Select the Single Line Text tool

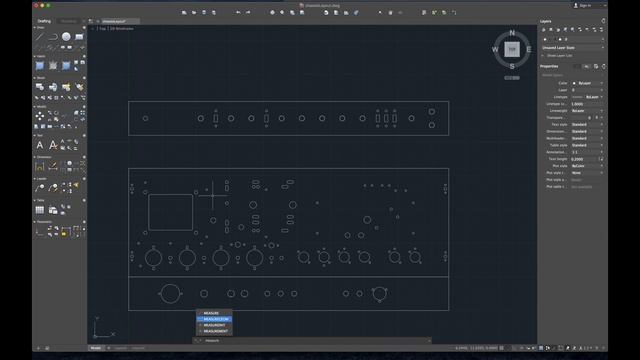pos(53,145)
